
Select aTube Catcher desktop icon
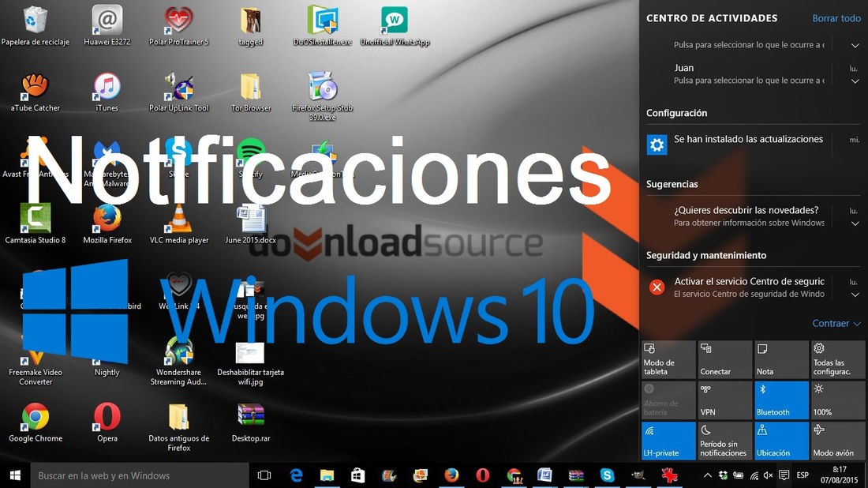click(36, 92)
